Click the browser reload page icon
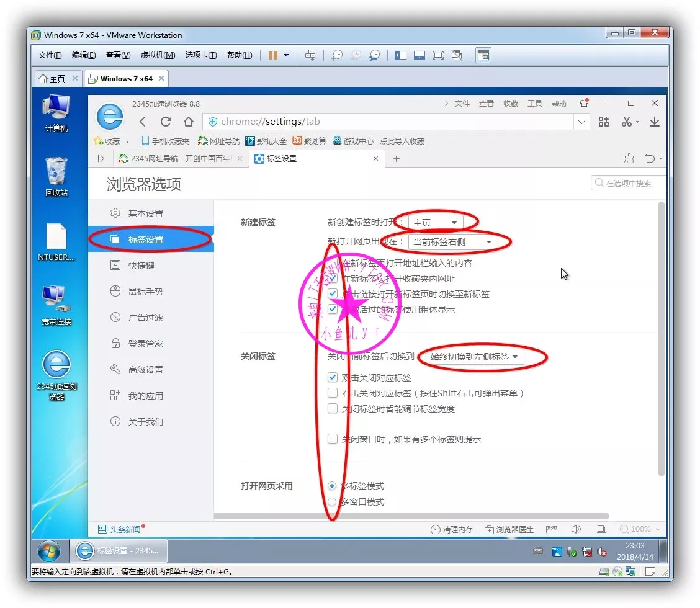 pyautogui.click(x=165, y=122)
